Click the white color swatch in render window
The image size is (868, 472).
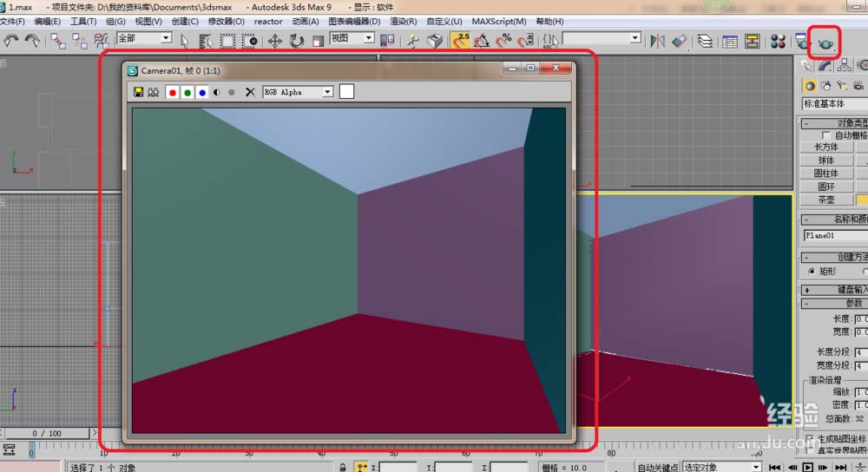[x=346, y=92]
